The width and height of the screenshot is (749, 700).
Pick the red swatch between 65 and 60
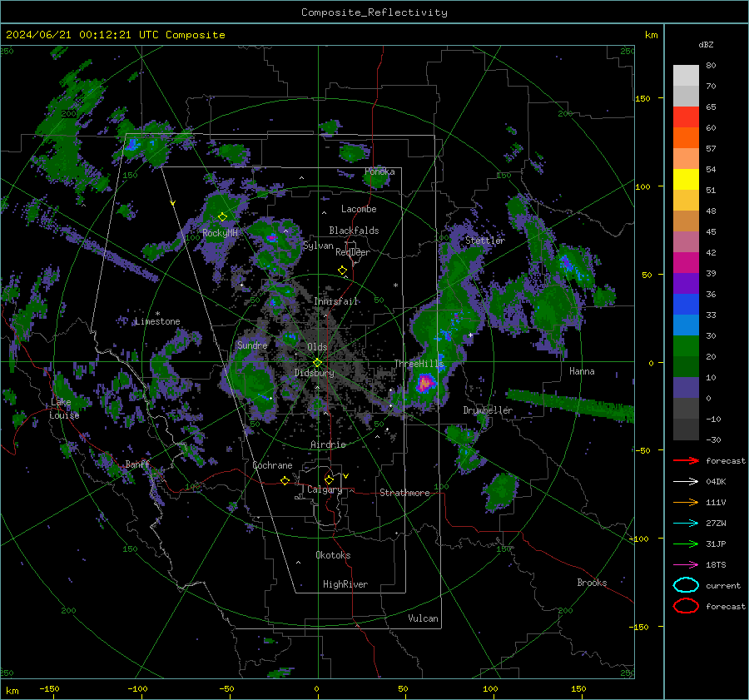pos(686,117)
